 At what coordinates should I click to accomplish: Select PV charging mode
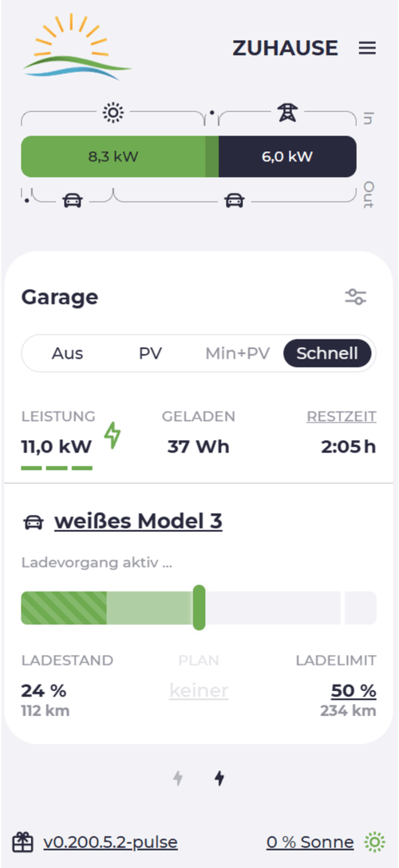coord(150,353)
